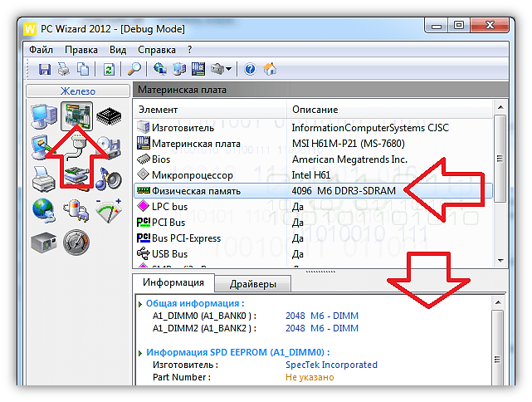Click the A1_DIMM0 (A1_BANK0) entry
This screenshot has height=402, width=532.
pos(204,316)
